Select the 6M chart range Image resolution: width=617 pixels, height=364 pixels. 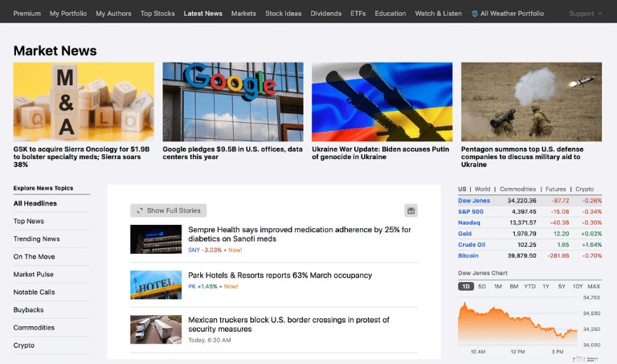coord(514,287)
